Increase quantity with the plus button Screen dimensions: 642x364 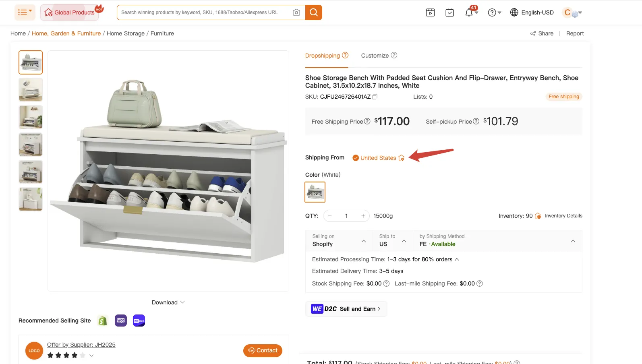363,216
